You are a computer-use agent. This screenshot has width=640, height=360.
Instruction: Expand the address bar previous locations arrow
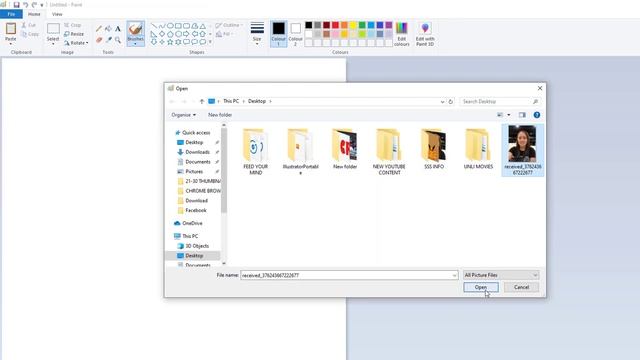442,102
